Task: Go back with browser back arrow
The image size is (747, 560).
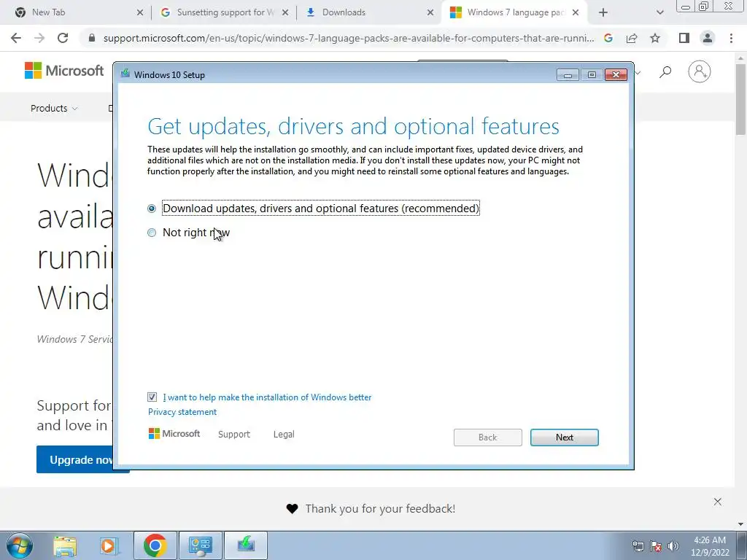Action: click(x=16, y=38)
